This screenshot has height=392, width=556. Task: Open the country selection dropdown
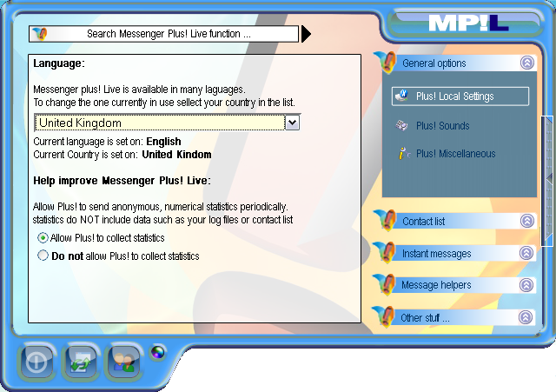tap(292, 123)
